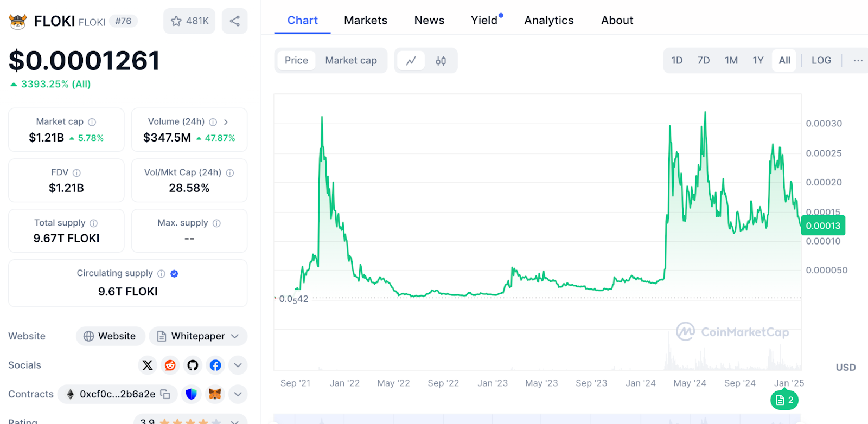Expand more Socials chevron
This screenshot has width=868, height=424.
pos(238,365)
